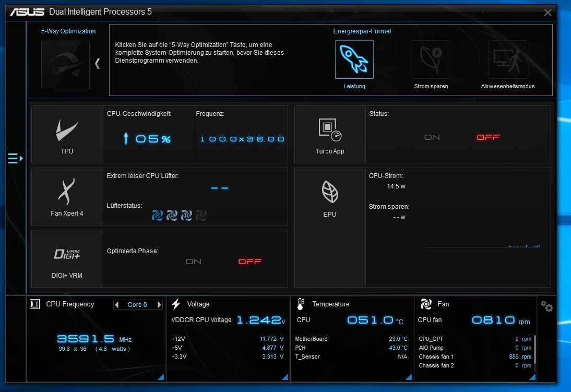Image resolution: width=571 pixels, height=392 pixels.
Task: Click the frequency value 100.0x36.00
Action: point(242,139)
